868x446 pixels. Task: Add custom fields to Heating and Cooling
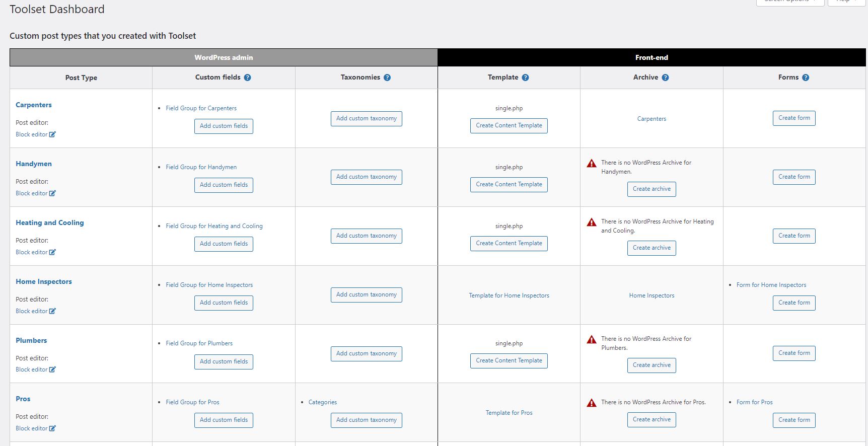[224, 244]
